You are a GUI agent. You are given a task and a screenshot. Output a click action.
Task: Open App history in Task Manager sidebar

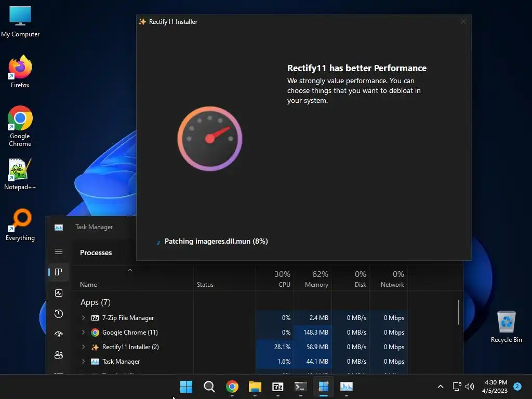point(59,313)
